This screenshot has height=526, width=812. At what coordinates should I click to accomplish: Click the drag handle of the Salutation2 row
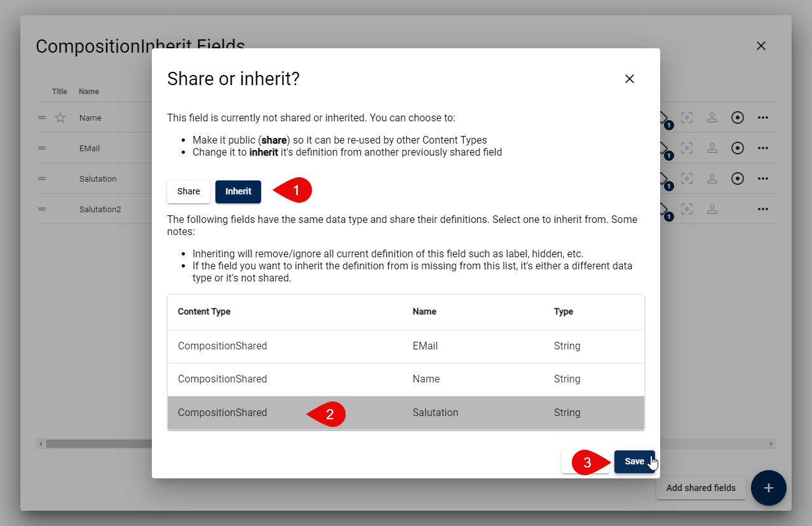point(42,209)
